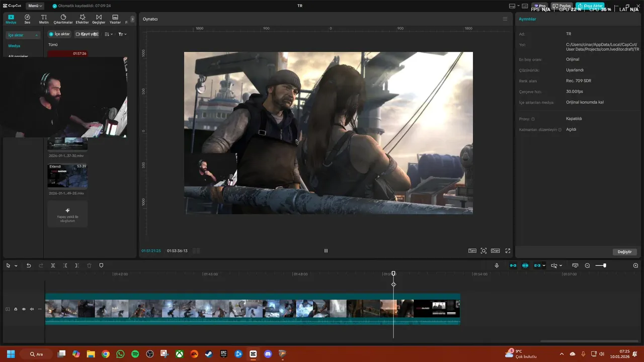Image resolution: width=644 pixels, height=362 pixels.
Task: Lock the main video track
Action: pyautogui.click(x=16, y=309)
